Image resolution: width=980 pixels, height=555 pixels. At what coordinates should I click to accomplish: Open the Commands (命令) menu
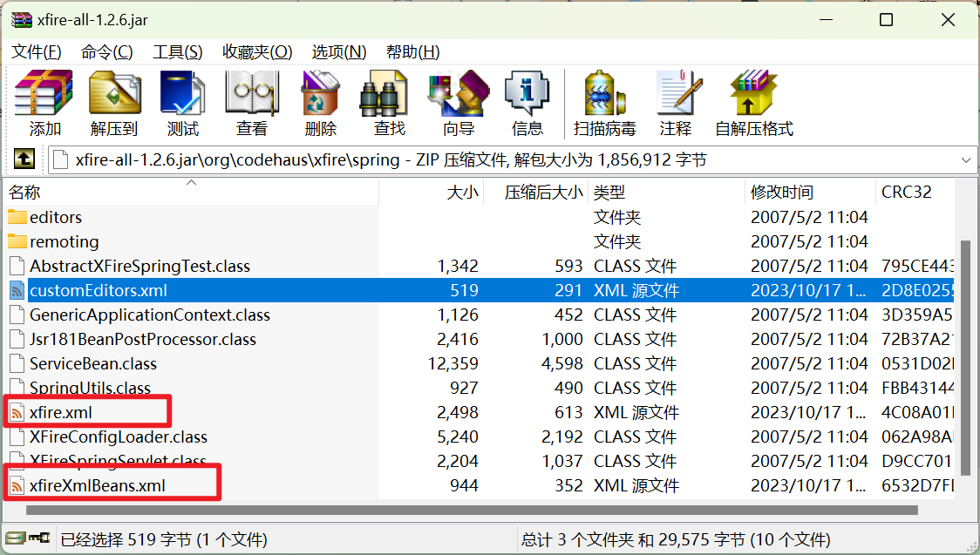(107, 51)
